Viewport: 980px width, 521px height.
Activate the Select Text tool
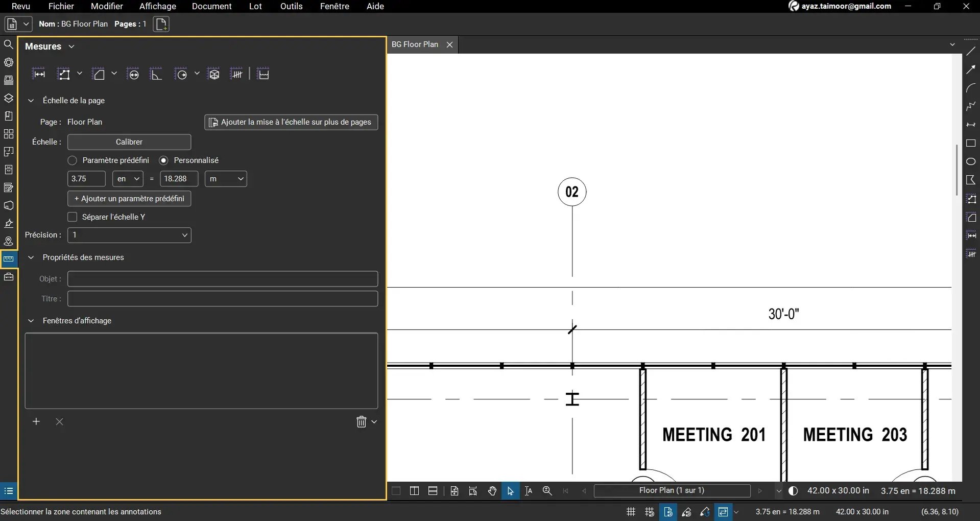pos(528,491)
